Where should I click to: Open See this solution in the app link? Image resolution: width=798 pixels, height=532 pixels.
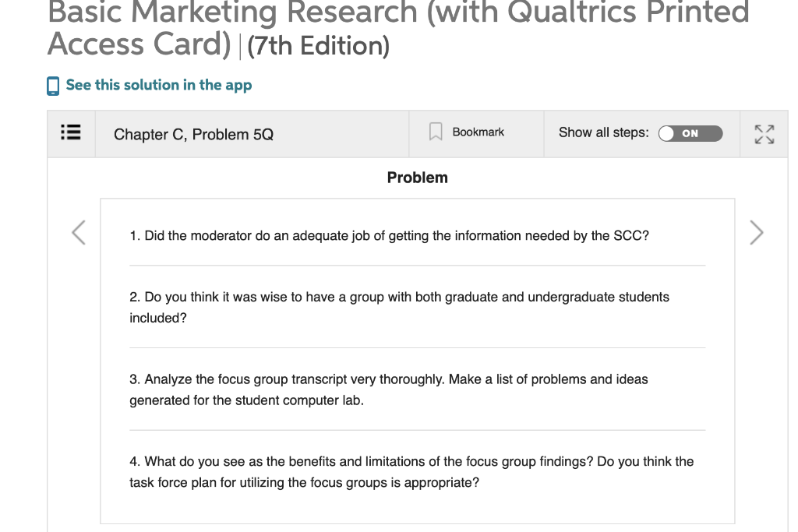click(x=158, y=85)
